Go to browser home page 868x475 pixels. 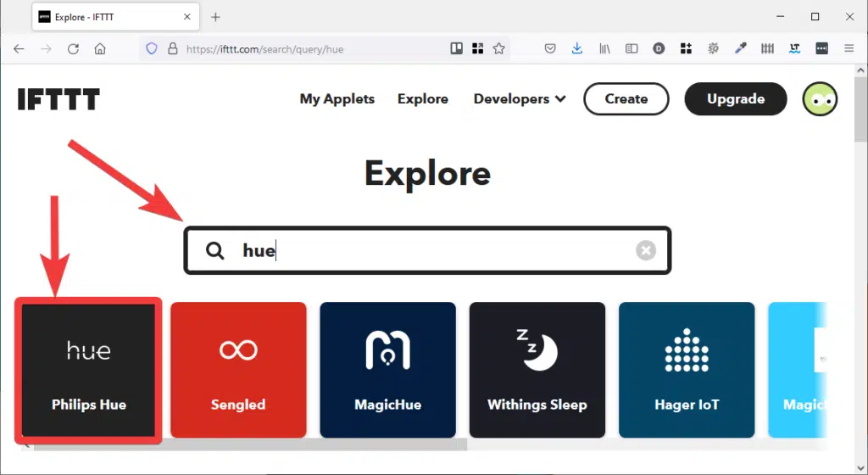100,49
